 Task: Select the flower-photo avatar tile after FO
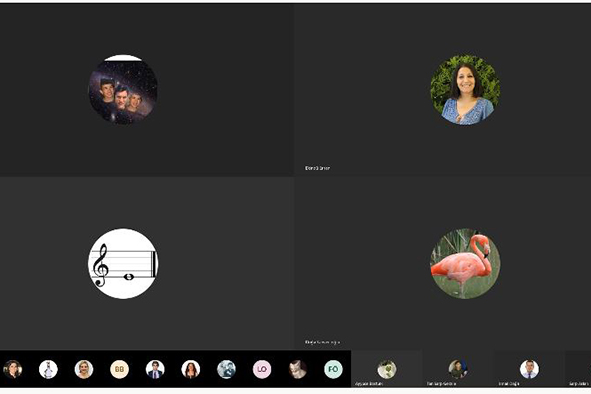coord(387,369)
